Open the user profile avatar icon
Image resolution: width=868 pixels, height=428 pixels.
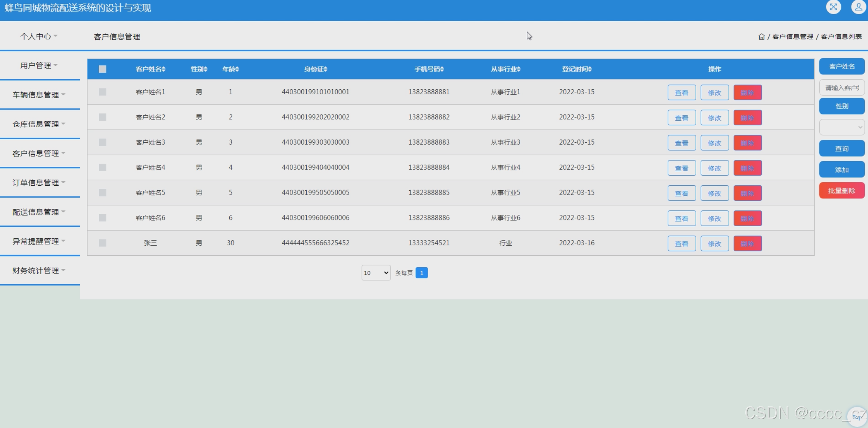click(858, 7)
